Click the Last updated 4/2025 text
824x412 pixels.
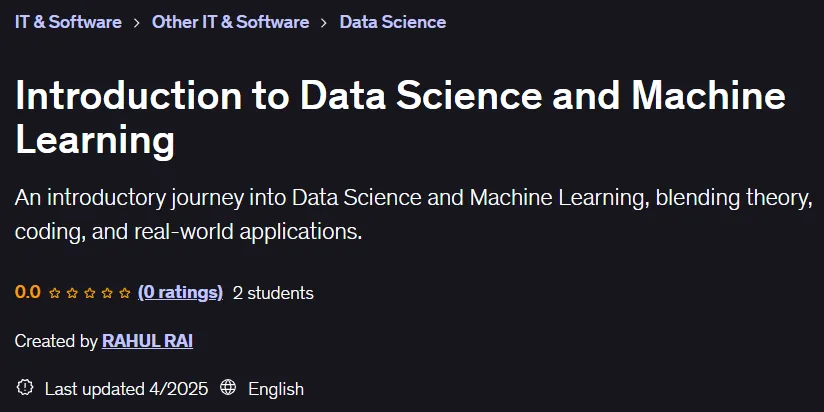tap(127, 389)
